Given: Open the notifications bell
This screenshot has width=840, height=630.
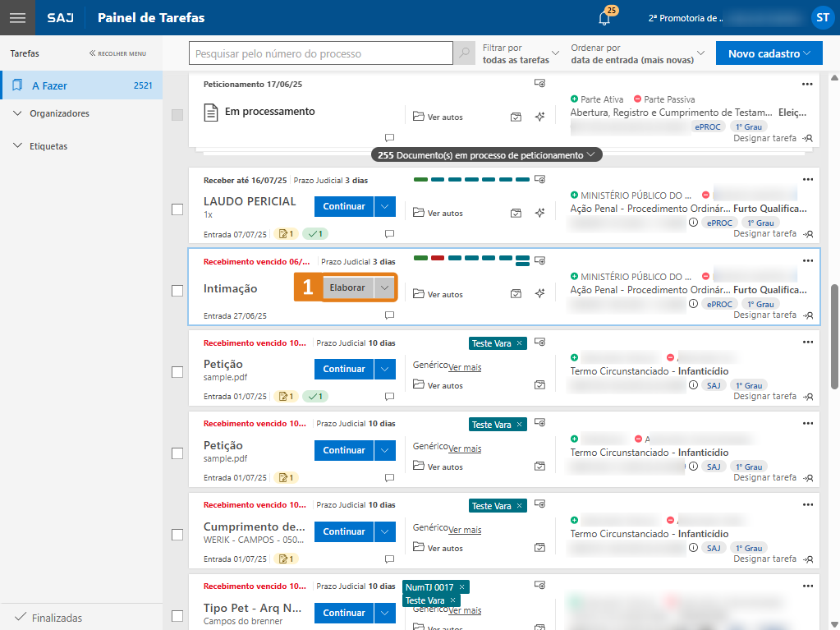Looking at the screenshot, I should (x=604, y=18).
